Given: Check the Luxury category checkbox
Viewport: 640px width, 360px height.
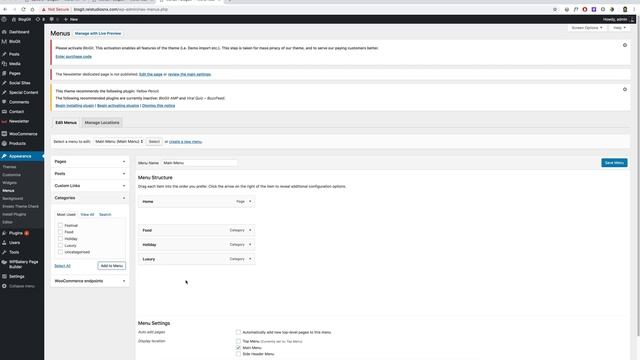Looking at the screenshot, I should click(x=60, y=245).
